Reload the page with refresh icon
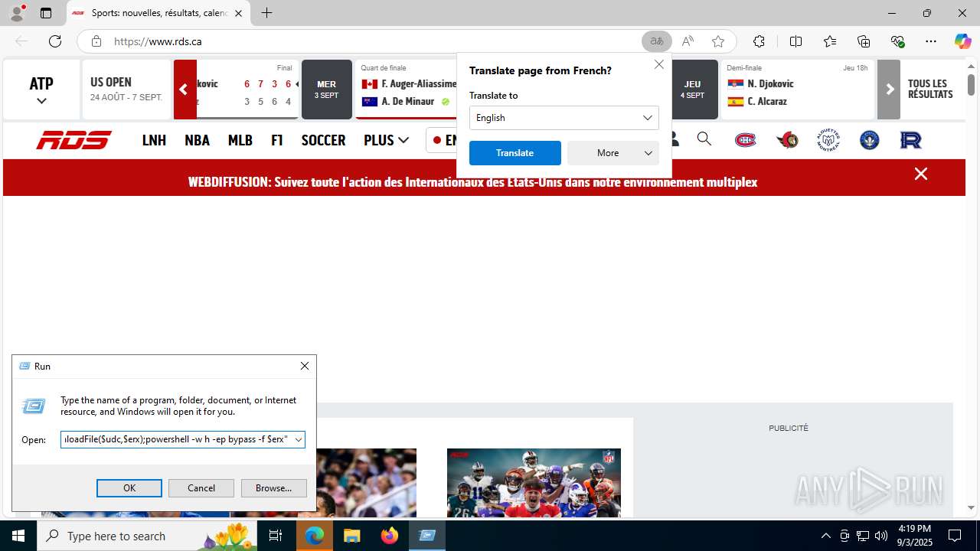Viewport: 980px width, 551px height. point(55,41)
